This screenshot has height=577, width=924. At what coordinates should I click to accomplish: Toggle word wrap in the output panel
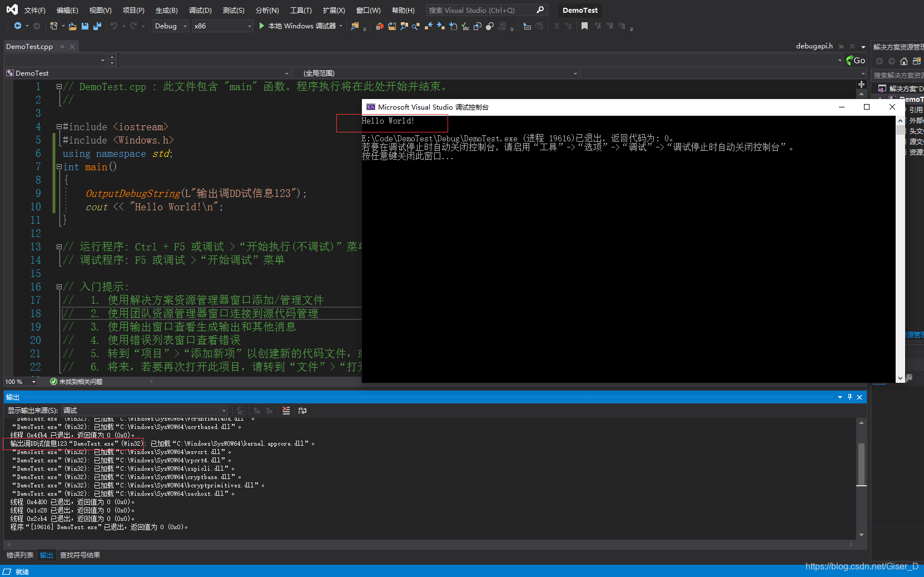pyautogui.click(x=302, y=411)
